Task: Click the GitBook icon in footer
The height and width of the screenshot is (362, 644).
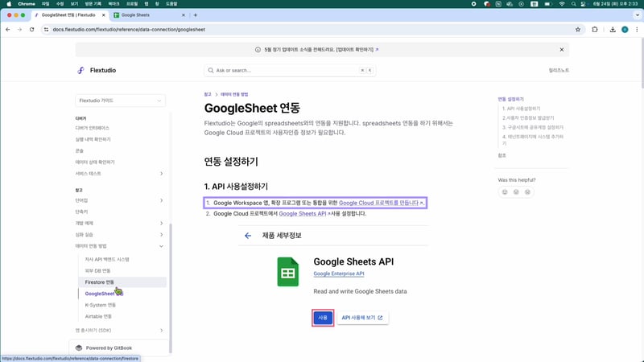Action: (79, 348)
